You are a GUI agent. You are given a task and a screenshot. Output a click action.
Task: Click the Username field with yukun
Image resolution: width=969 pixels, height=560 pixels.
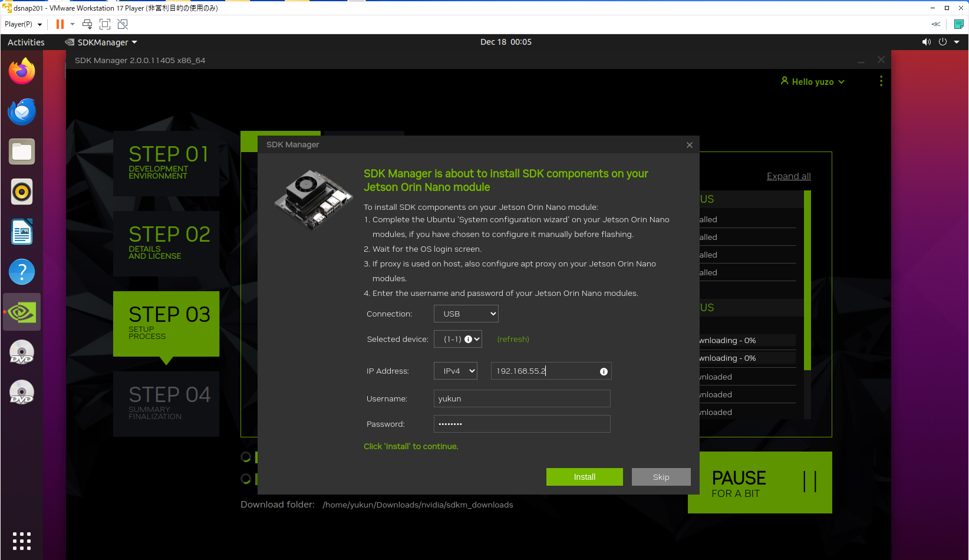coord(522,398)
